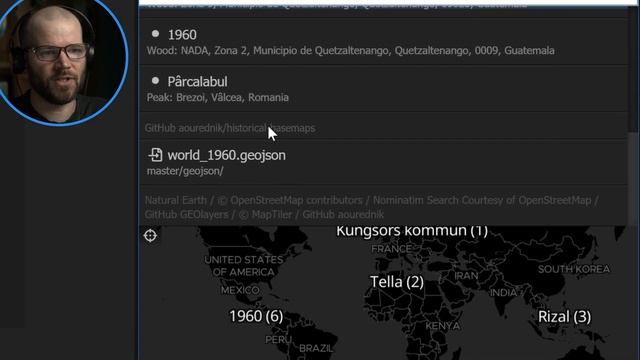The image size is (640, 360).
Task: Click the Peak: Brezoi, Vâlcea, Romania text
Action: (x=218, y=98)
